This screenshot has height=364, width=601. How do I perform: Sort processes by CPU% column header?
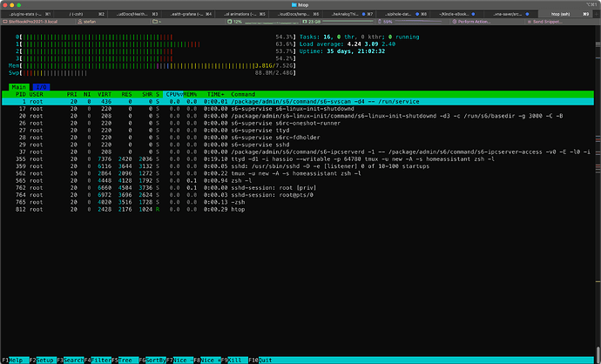point(175,94)
